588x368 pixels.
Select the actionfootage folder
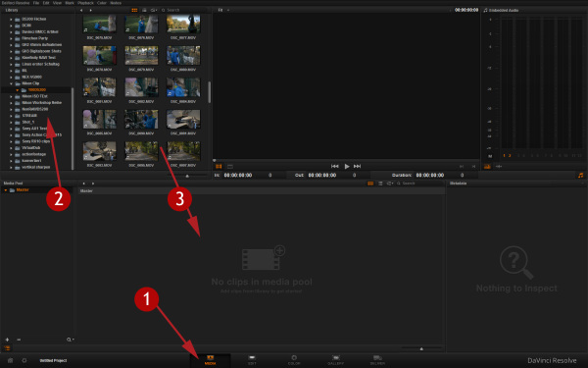tap(33, 154)
